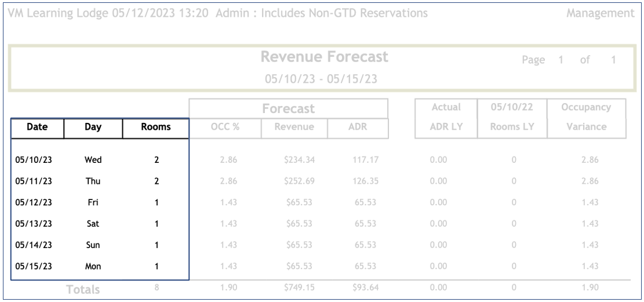Click the Wed cell in Day column

[93, 159]
